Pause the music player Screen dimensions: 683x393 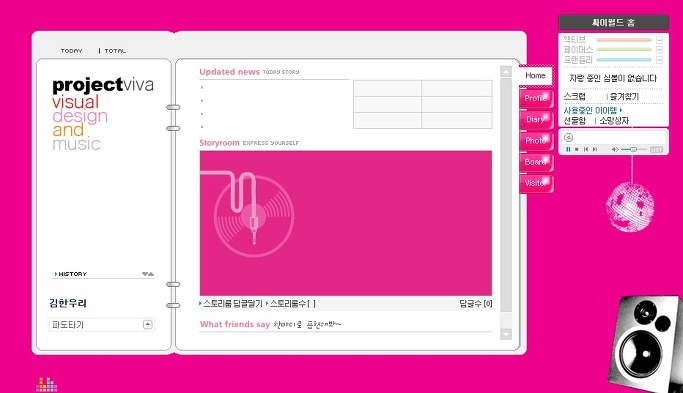[568, 149]
